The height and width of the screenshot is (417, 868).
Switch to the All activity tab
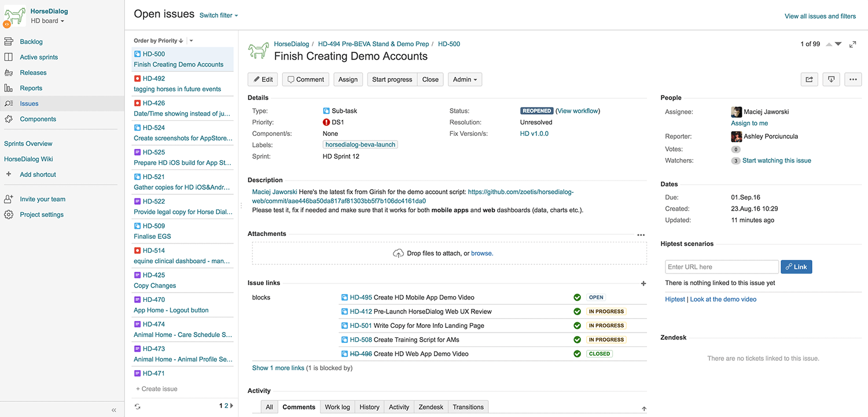click(269, 407)
